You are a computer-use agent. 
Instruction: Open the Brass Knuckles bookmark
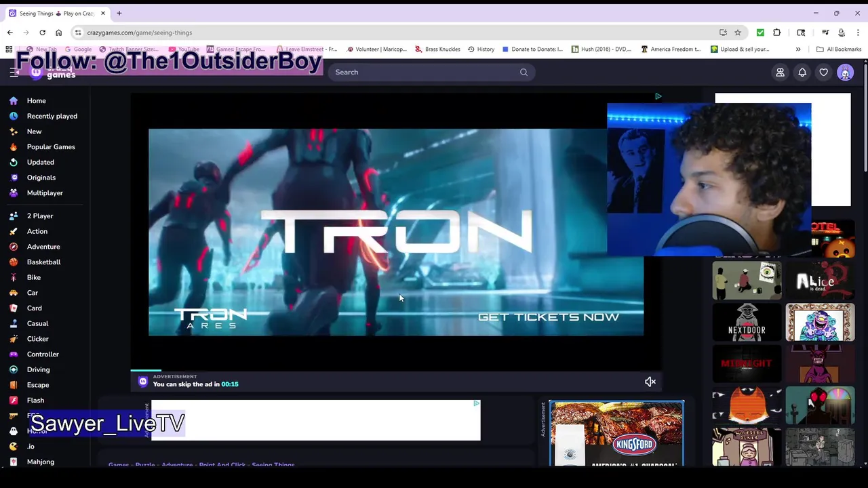pyautogui.click(x=437, y=49)
